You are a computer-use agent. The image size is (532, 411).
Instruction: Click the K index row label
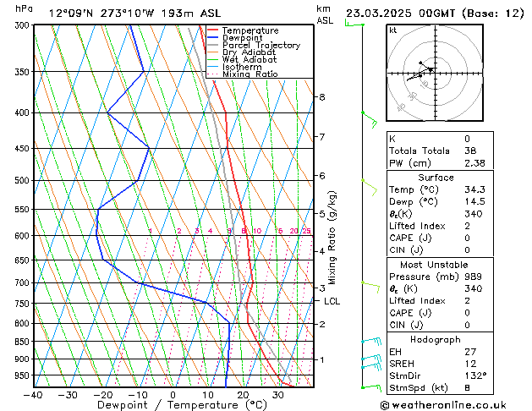click(x=392, y=139)
